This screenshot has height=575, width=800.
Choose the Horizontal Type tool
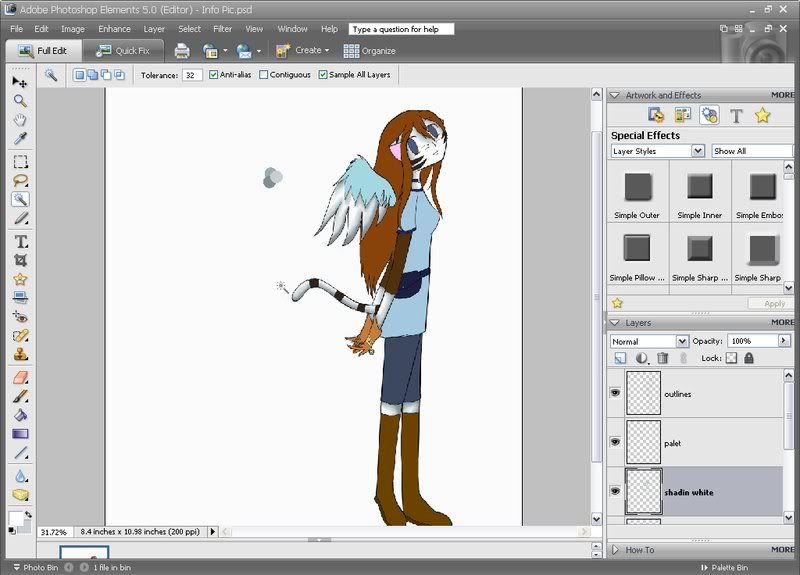20,241
